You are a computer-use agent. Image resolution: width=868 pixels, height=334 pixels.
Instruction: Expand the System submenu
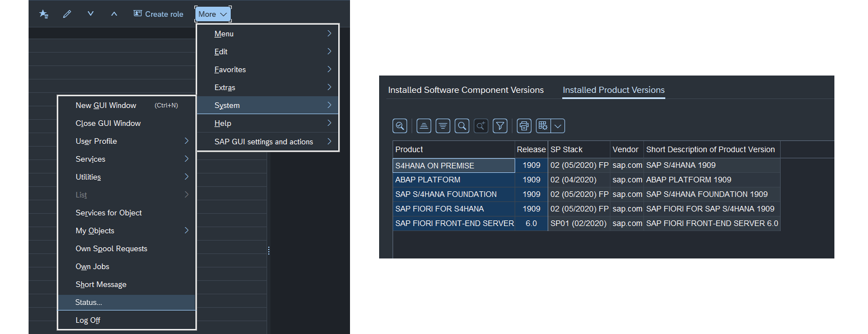click(x=267, y=105)
